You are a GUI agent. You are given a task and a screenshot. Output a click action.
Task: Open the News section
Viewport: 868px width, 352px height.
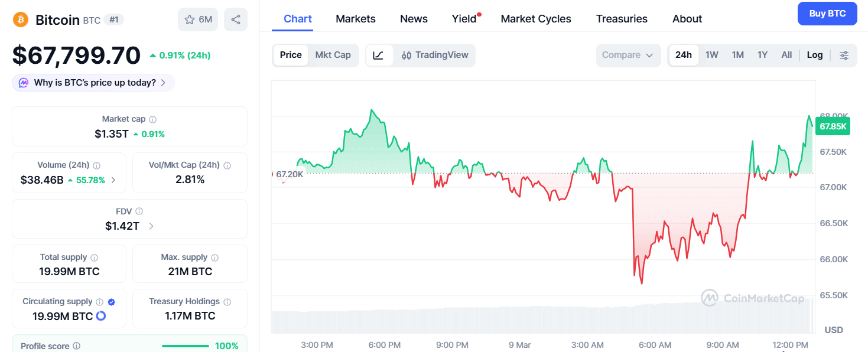tap(413, 18)
